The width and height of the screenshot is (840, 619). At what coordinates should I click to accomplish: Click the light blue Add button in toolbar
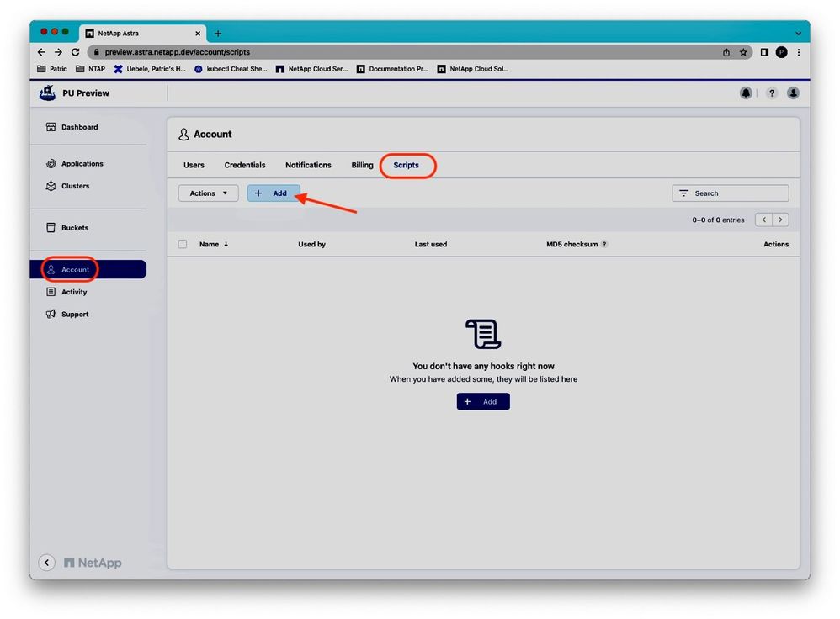(x=274, y=193)
